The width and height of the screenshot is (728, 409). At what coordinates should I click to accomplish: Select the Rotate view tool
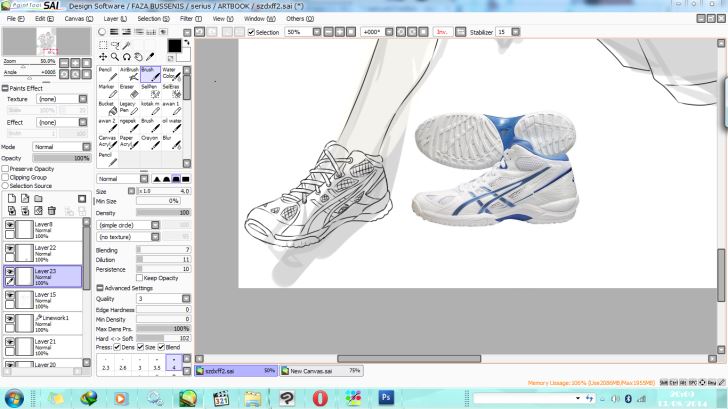click(x=126, y=57)
